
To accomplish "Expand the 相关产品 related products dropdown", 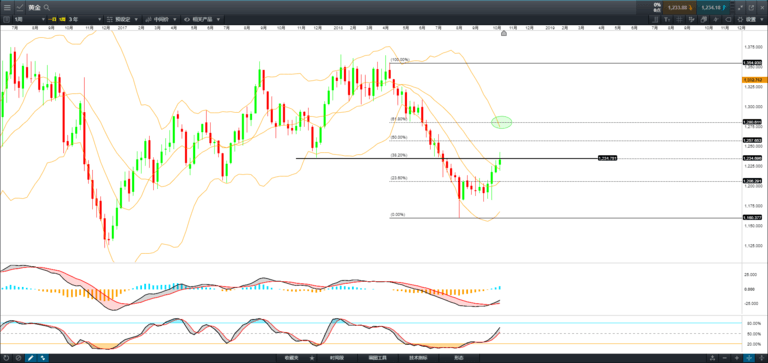I will pos(202,19).
